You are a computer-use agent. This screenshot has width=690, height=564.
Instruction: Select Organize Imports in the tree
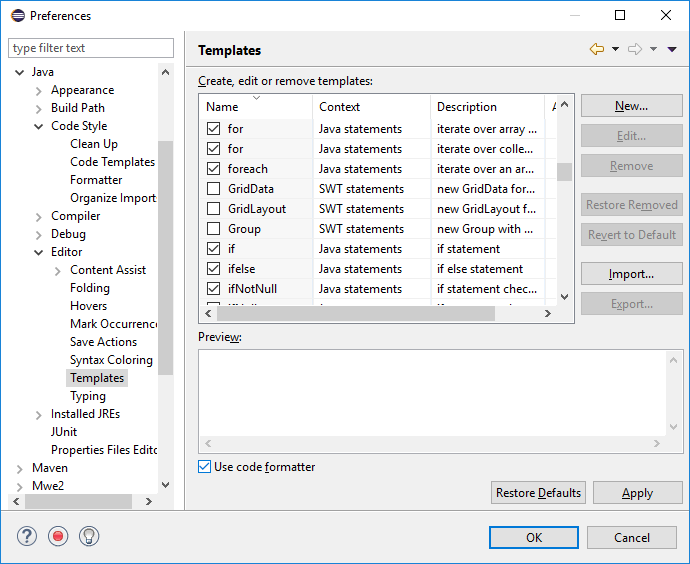pos(113,198)
